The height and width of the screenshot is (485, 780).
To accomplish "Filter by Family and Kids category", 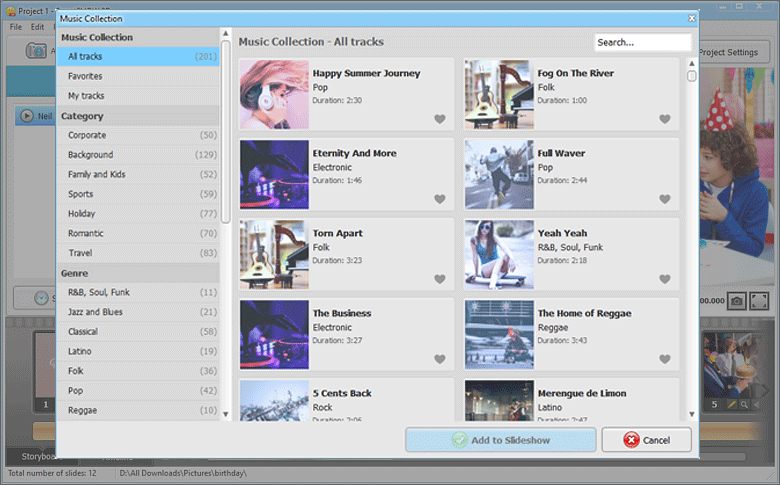I will (x=138, y=175).
